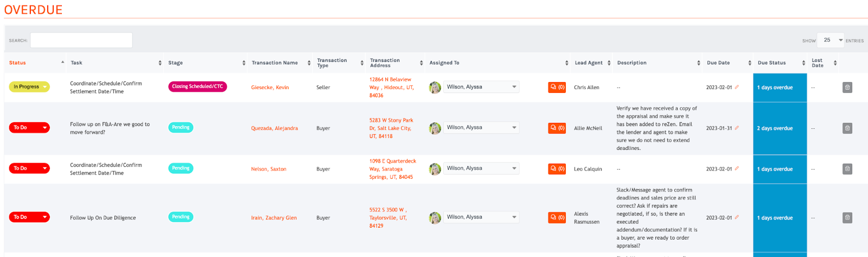Open Assigned To dropdown for Nelson, Saxton

(481, 168)
